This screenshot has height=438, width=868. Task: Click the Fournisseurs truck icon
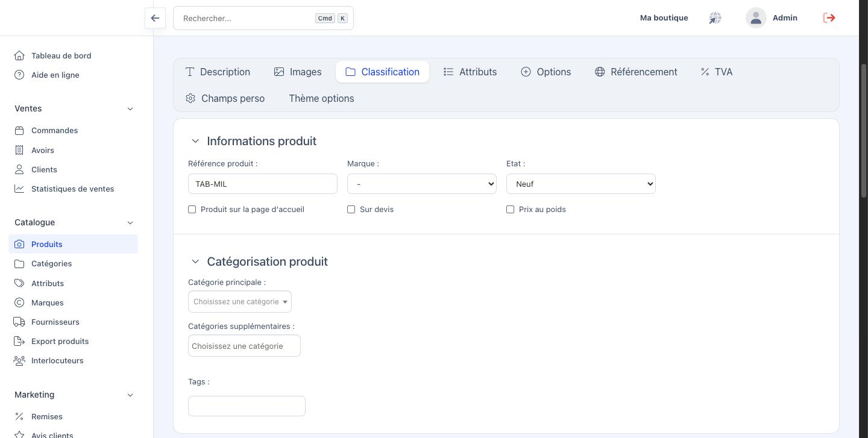click(x=19, y=322)
